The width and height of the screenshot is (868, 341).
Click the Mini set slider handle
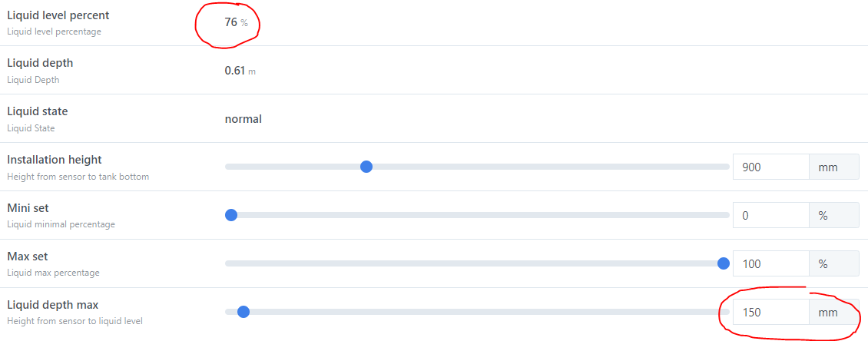pos(231,215)
